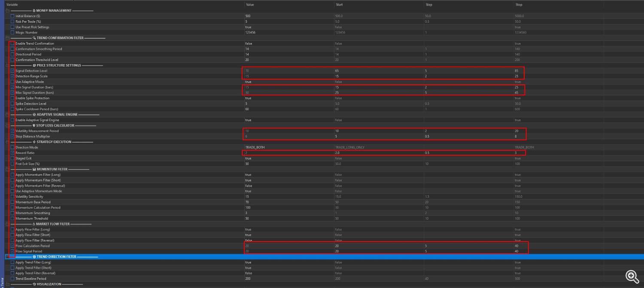Select the First Exit Size (%) value 50
This screenshot has height=288, width=644.
[247, 164]
